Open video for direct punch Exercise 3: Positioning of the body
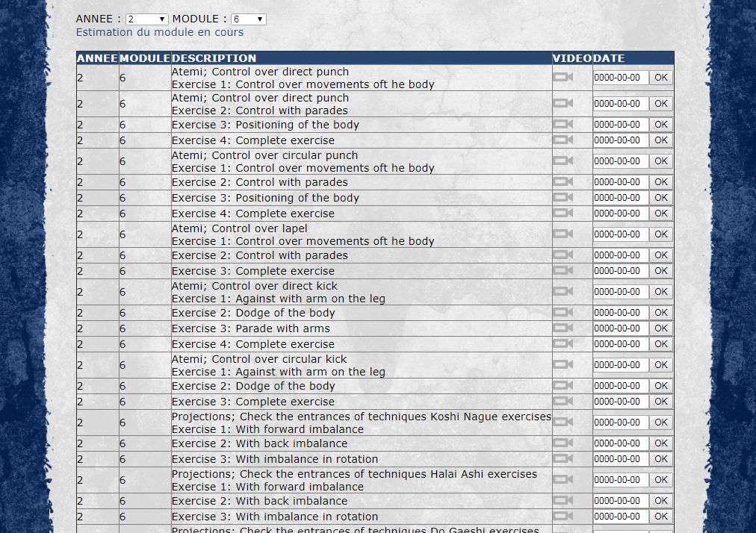The image size is (756, 533). [563, 124]
